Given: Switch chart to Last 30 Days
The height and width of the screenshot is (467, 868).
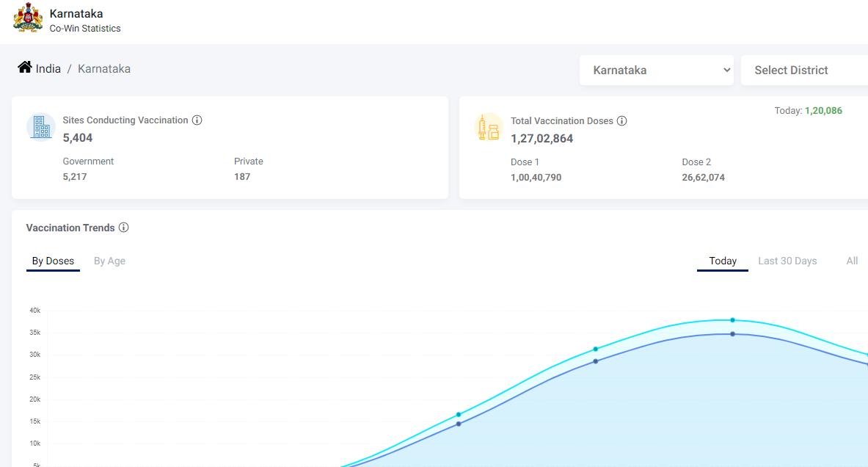Looking at the screenshot, I should (x=787, y=261).
